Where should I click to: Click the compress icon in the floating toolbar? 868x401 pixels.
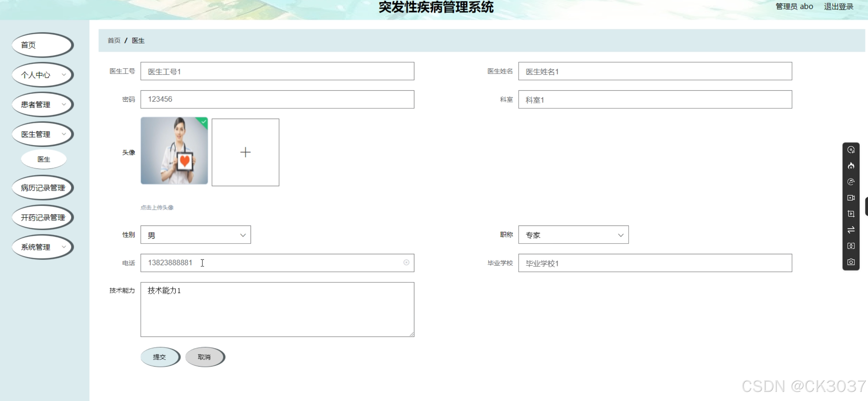(x=851, y=246)
